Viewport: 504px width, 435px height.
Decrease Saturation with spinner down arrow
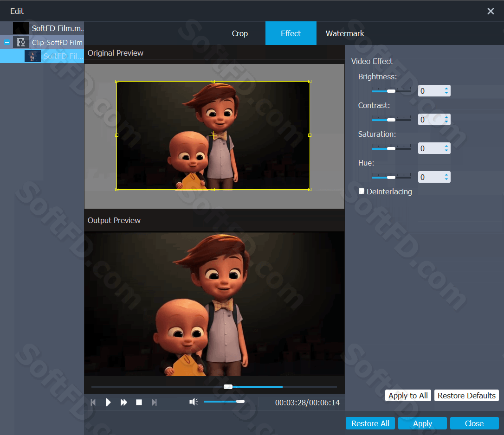click(446, 151)
